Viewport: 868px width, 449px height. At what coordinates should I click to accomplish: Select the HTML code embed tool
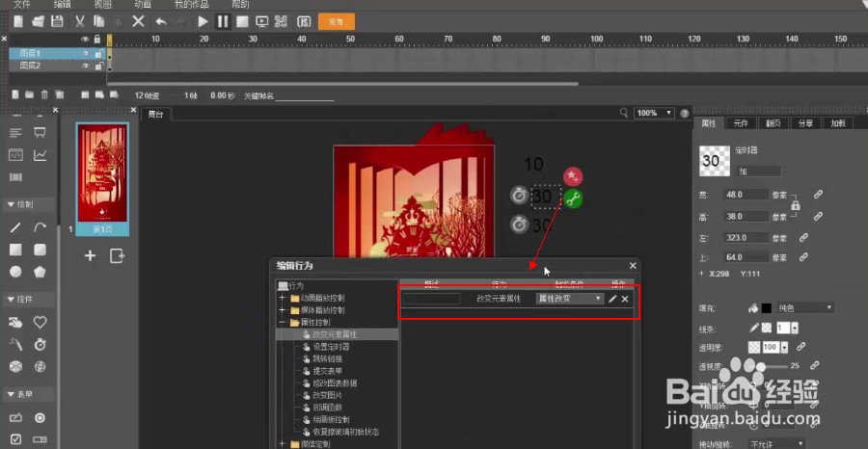[x=16, y=155]
